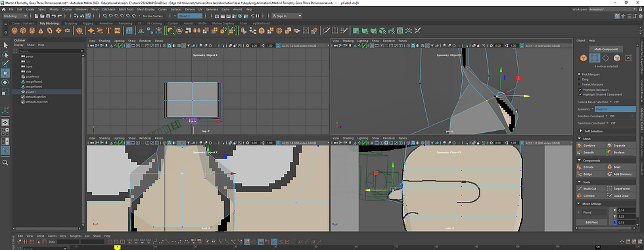Choose UV selection mode in Modeling Toolkit

click(628, 58)
